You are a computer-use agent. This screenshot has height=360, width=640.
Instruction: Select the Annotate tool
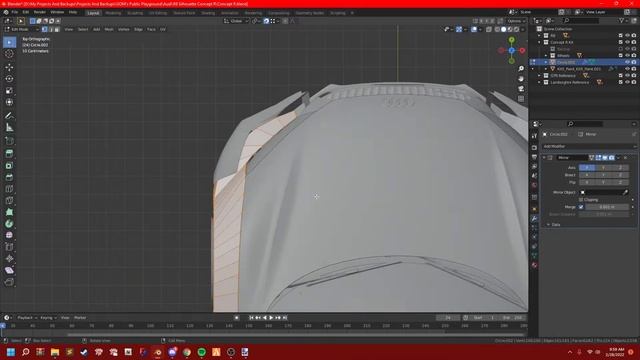(9, 116)
